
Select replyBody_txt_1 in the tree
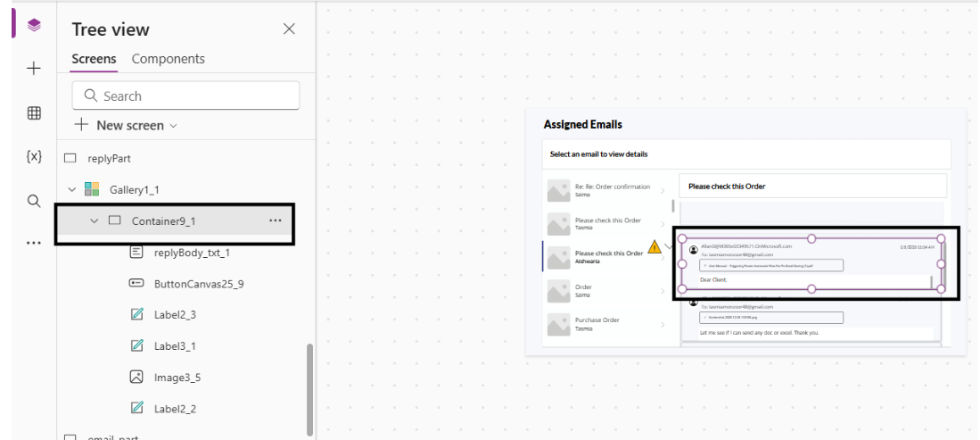click(x=192, y=253)
